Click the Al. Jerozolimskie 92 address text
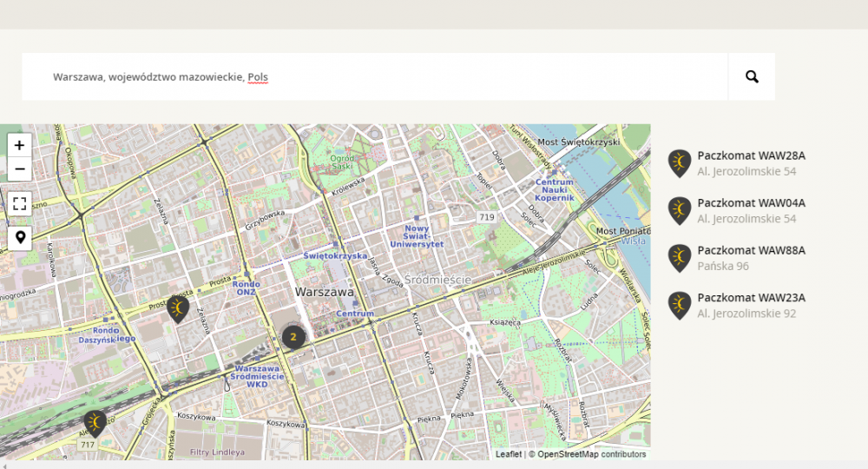Viewport: 868px width, 469px height. 746,314
